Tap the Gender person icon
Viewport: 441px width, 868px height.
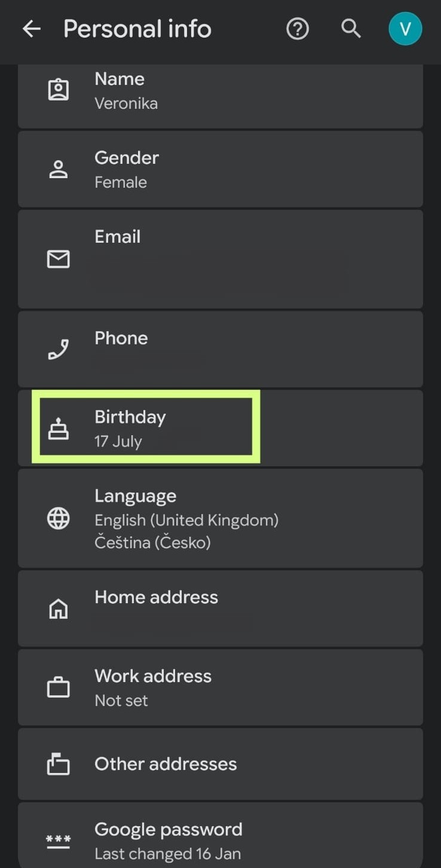(58, 169)
